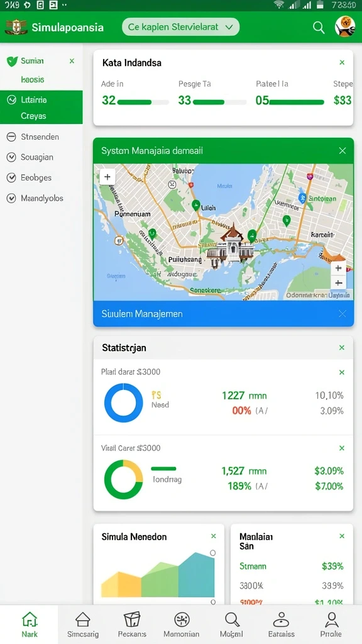Click the green and yellow donut chart
362x644 pixels.
pyautogui.click(x=124, y=479)
